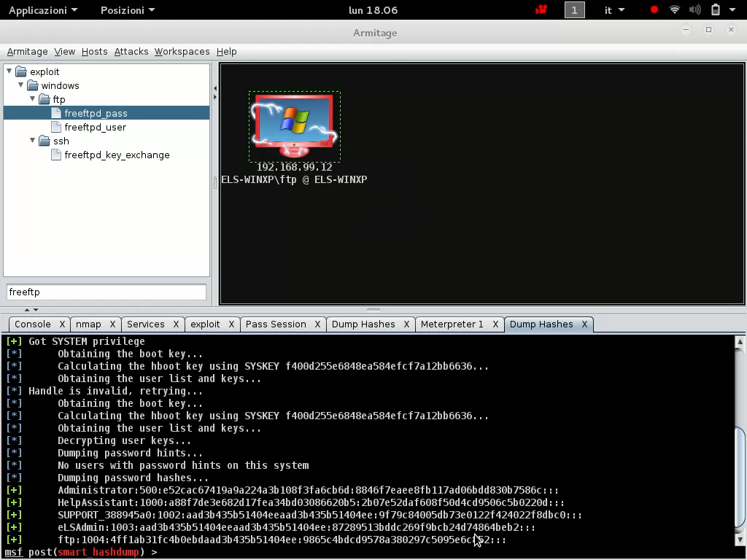Open the system menu arrow at top right
The width and height of the screenshot is (747, 560).
[732, 10]
